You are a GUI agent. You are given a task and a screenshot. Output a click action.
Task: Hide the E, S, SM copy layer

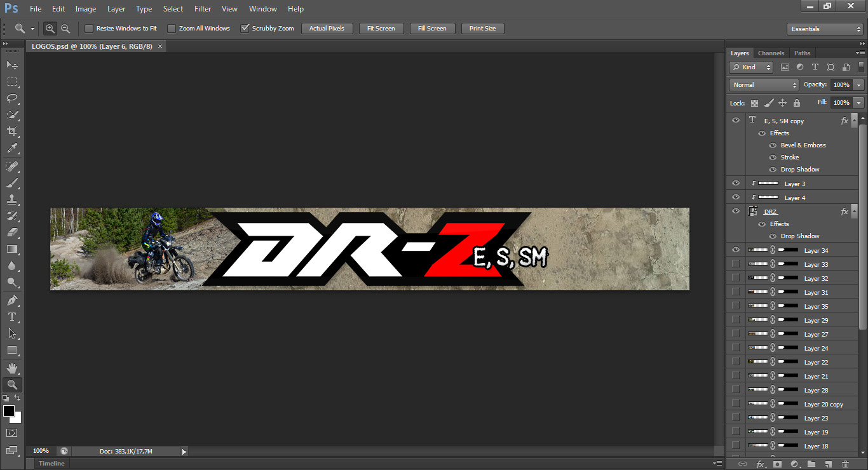pyautogui.click(x=736, y=120)
